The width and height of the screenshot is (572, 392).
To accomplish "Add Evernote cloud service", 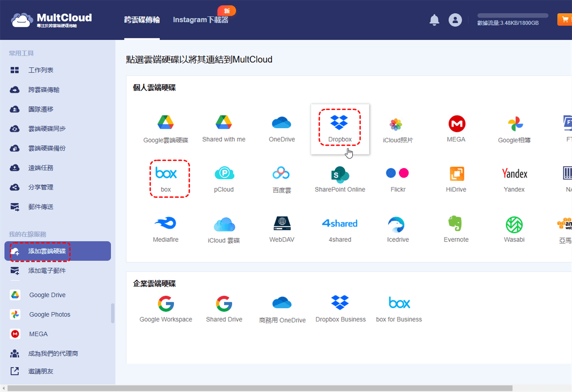I will pyautogui.click(x=456, y=229).
